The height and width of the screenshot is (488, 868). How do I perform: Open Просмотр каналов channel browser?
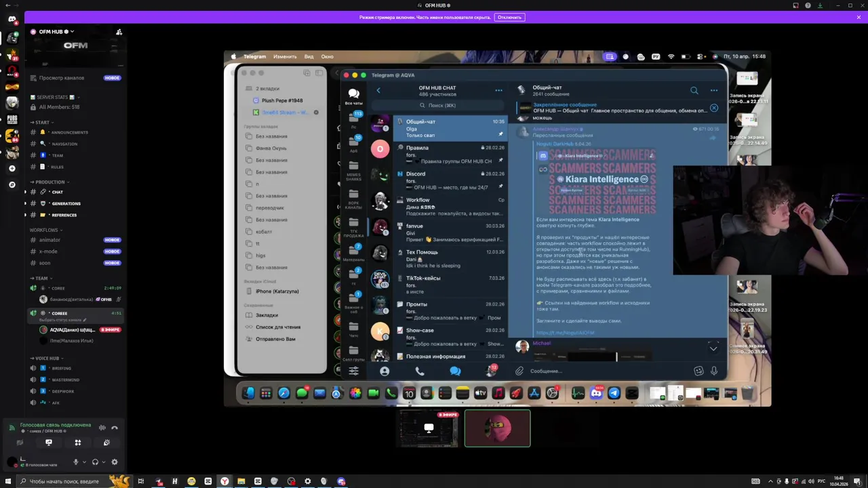pos(75,78)
